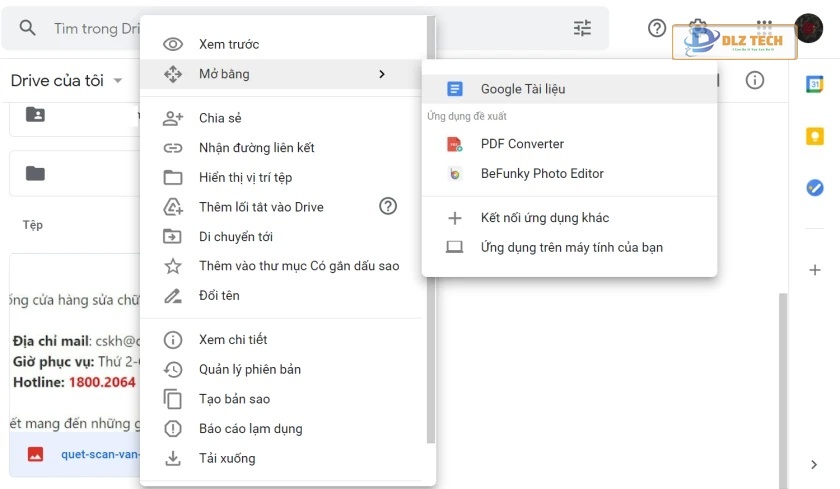The height and width of the screenshot is (489, 840).
Task: Click the search filter options icon
Action: [582, 28]
